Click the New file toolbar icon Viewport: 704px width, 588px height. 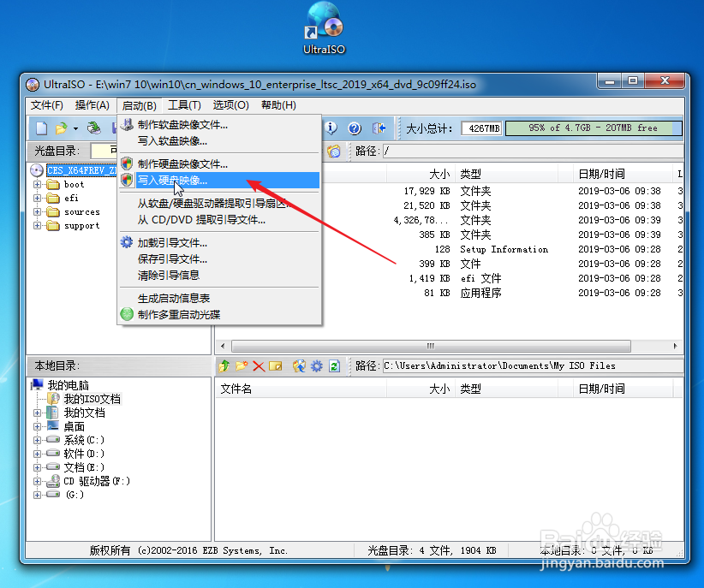[x=41, y=128]
